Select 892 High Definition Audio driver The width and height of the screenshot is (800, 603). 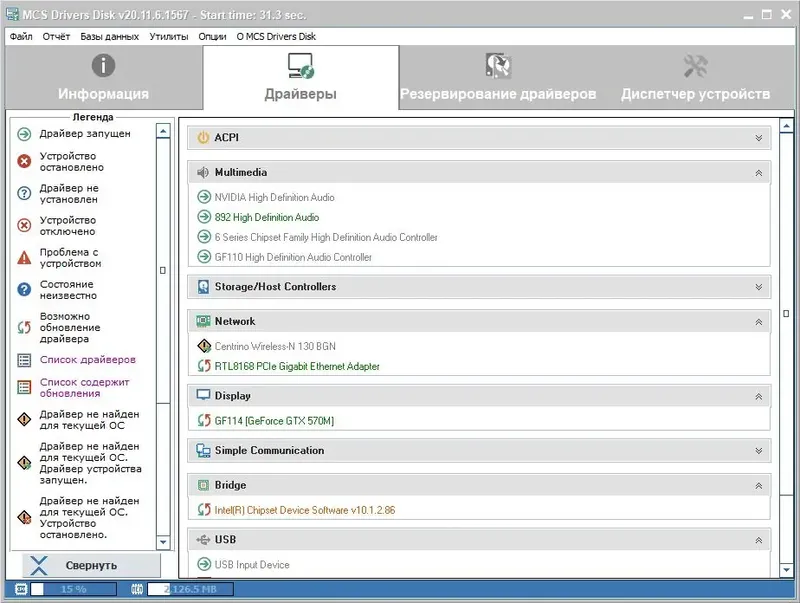267,217
